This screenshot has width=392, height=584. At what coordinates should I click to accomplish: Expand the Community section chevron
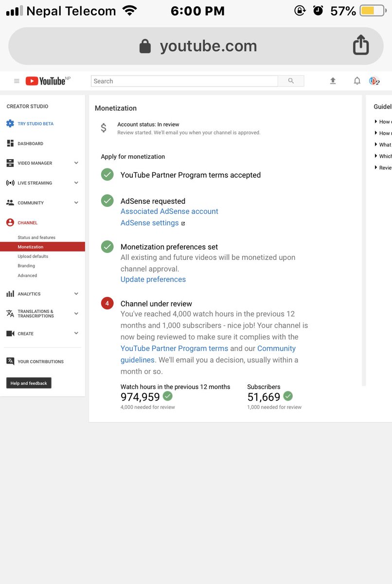[76, 202]
